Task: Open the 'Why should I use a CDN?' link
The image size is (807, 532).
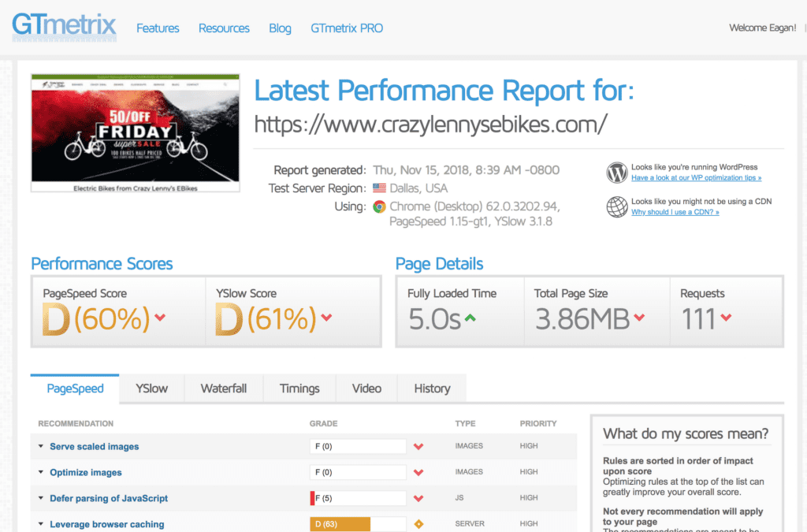Action: click(675, 212)
